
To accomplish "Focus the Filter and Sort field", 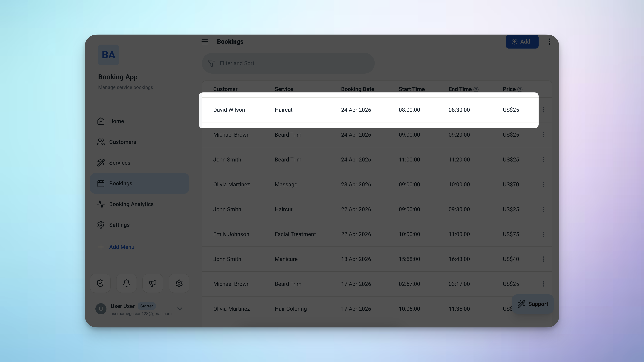I will coord(288,63).
